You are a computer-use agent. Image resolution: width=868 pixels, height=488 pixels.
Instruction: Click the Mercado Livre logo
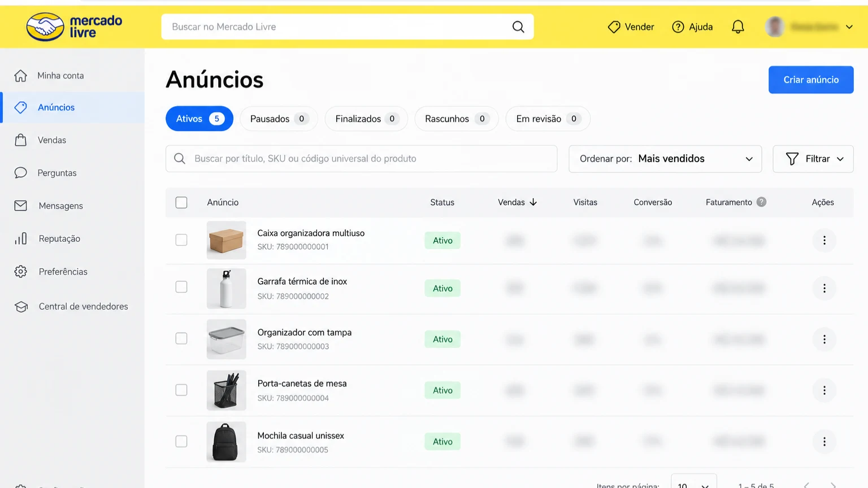click(74, 27)
